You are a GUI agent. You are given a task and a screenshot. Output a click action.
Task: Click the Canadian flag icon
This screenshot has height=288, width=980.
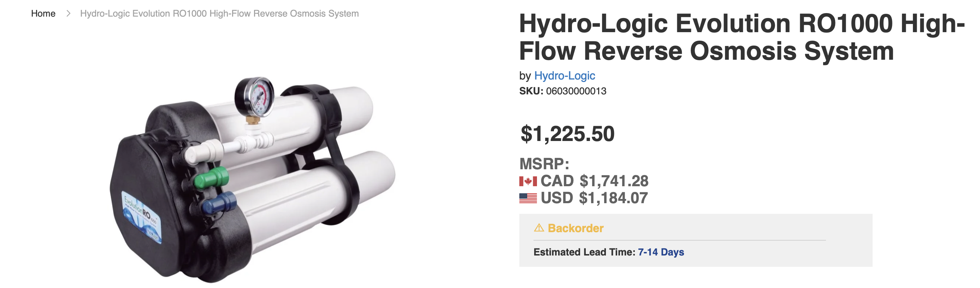pyautogui.click(x=528, y=181)
